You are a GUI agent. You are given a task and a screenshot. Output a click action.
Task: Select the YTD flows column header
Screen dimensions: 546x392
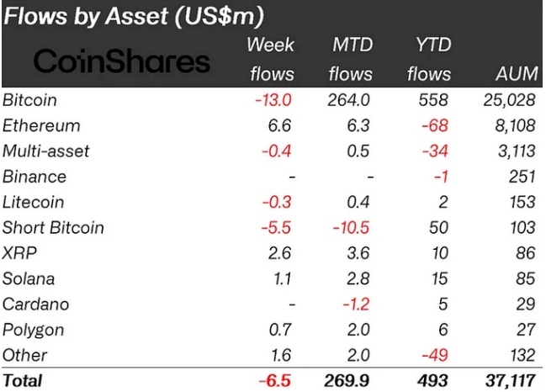coord(429,59)
